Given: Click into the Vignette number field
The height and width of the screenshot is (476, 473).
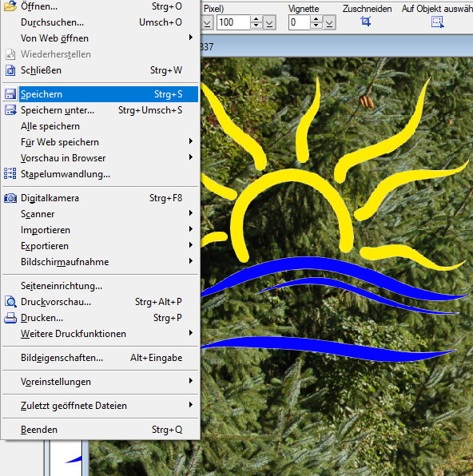Looking at the screenshot, I should (299, 22).
